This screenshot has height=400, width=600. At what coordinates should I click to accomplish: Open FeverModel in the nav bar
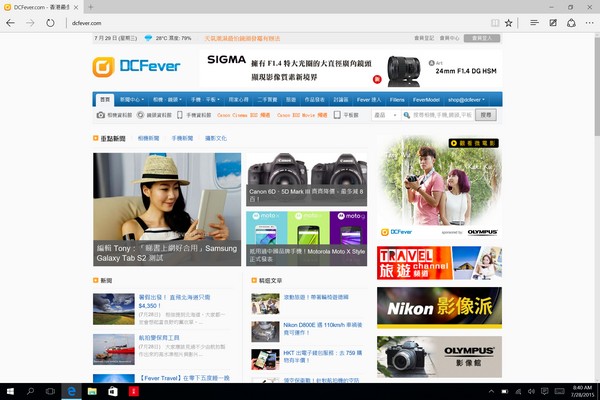click(x=426, y=100)
